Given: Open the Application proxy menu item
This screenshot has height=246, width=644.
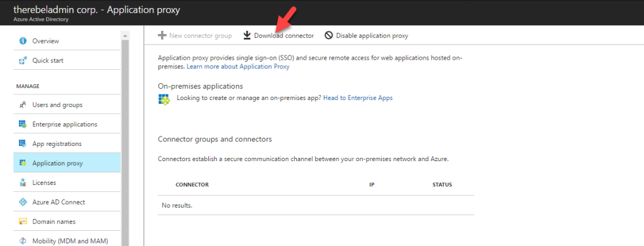Looking at the screenshot, I should pyautogui.click(x=67, y=163).
